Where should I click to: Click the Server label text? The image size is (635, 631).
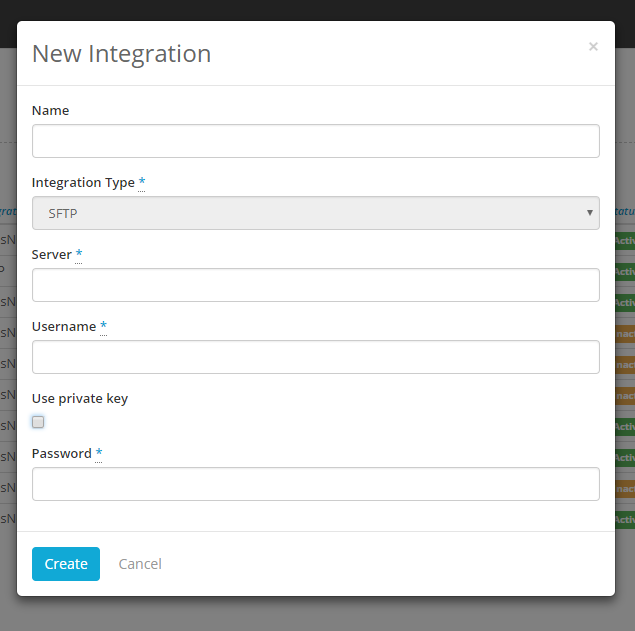[52, 255]
